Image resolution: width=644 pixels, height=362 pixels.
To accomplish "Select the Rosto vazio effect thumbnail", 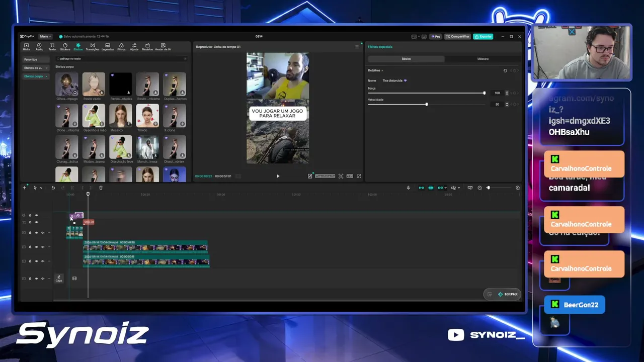I will coord(94,84).
